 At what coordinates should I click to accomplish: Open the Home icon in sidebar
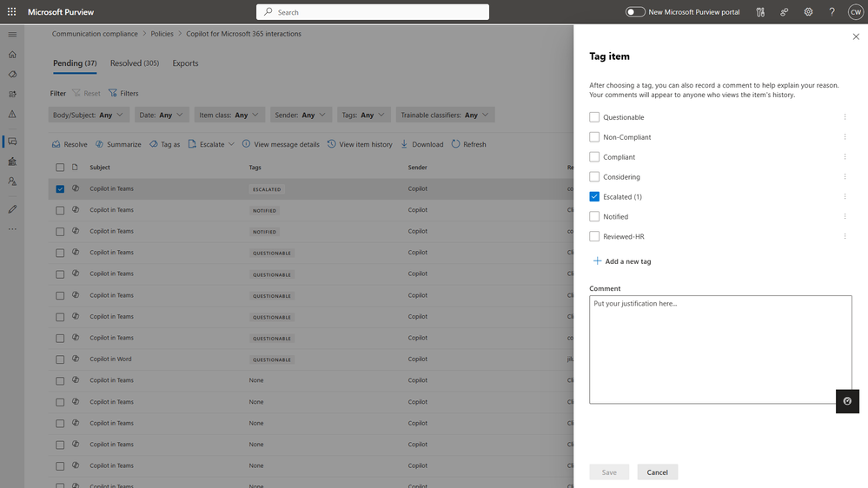(x=12, y=54)
